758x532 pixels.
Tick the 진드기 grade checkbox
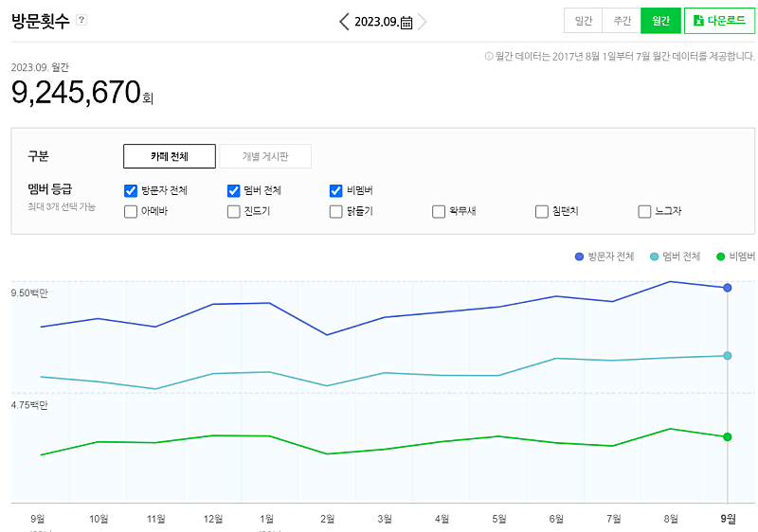tap(234, 211)
